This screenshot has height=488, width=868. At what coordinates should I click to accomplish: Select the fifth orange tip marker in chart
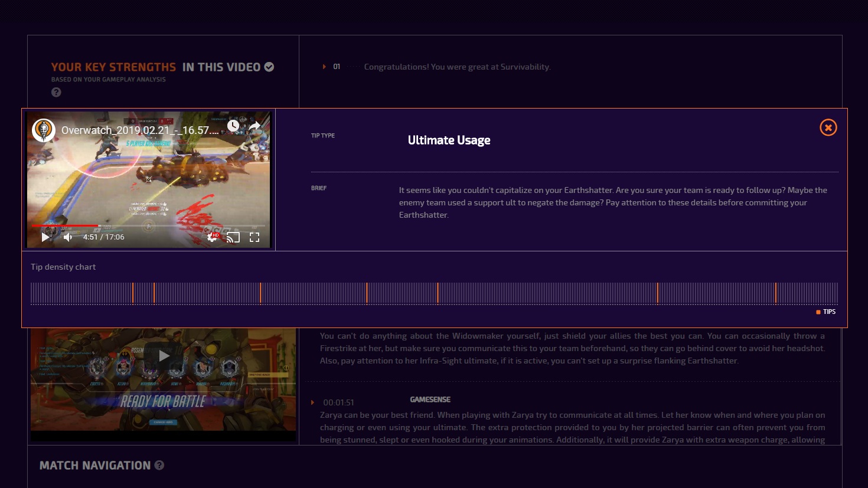click(x=438, y=293)
